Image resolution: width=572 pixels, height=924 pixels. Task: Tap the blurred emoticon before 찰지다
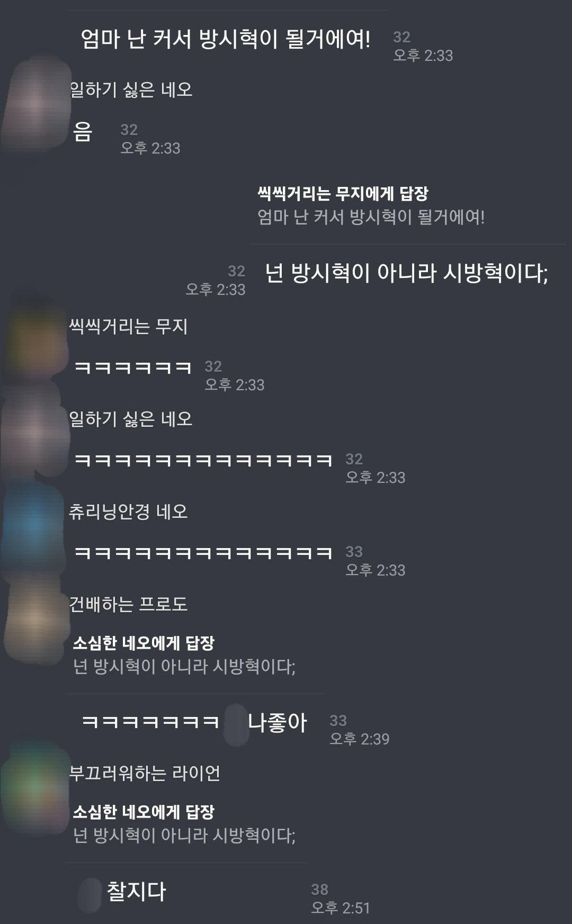pos(89,895)
